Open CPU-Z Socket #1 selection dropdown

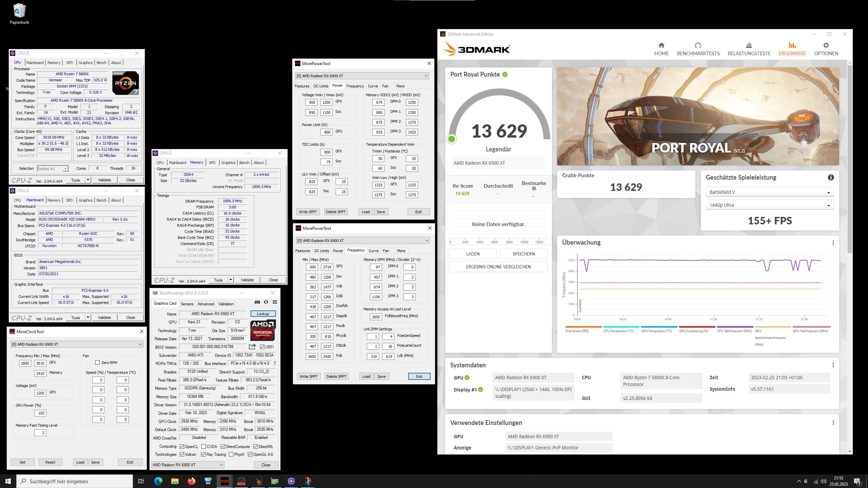(x=53, y=168)
